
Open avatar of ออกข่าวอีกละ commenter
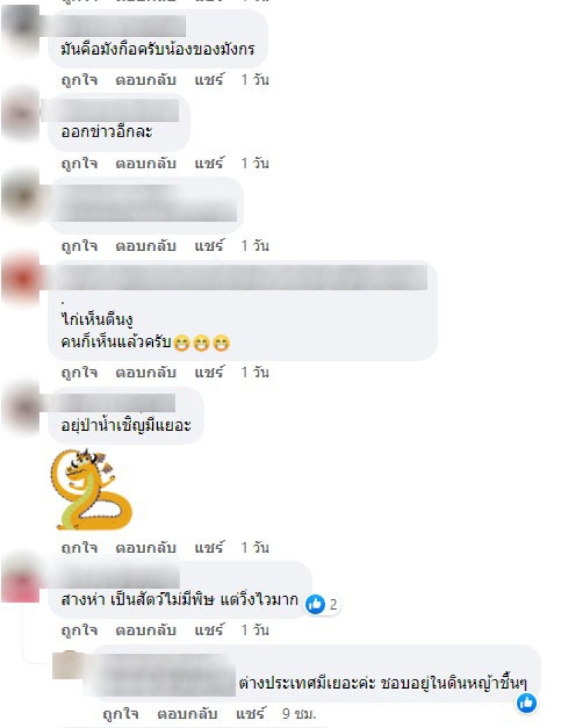point(21,114)
